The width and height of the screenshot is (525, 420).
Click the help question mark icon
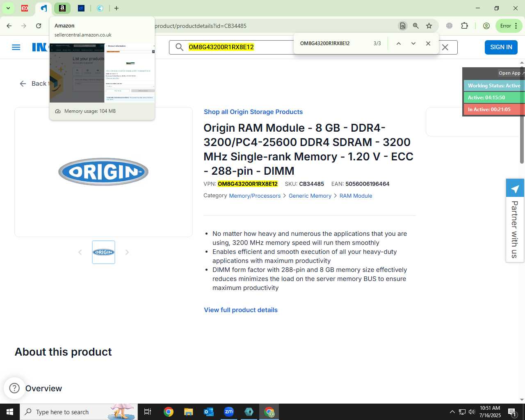14,388
